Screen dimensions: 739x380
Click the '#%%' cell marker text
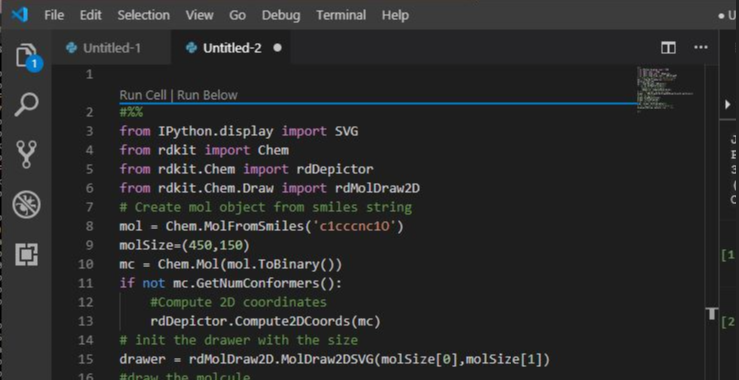pos(131,112)
